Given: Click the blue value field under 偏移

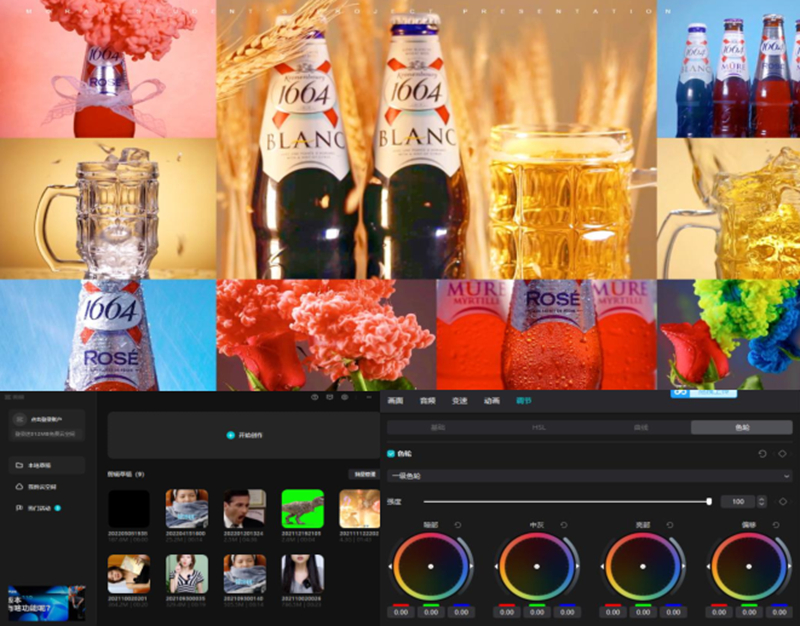Looking at the screenshot, I should [x=780, y=612].
